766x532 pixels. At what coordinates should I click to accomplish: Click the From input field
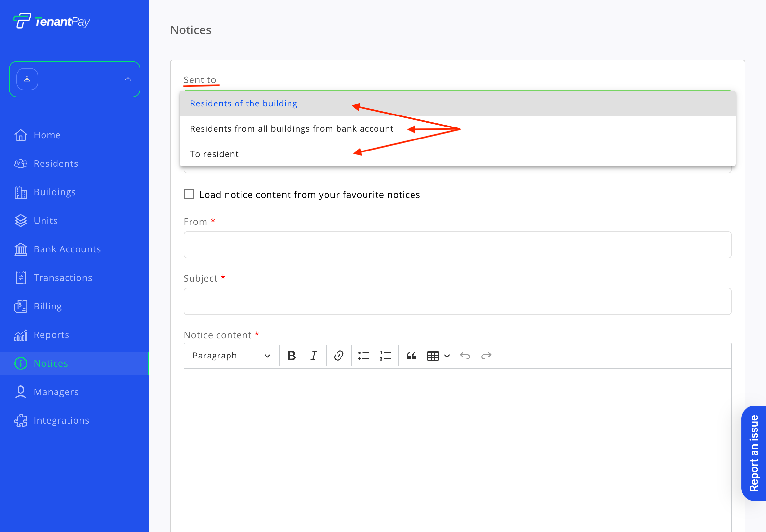tap(457, 245)
